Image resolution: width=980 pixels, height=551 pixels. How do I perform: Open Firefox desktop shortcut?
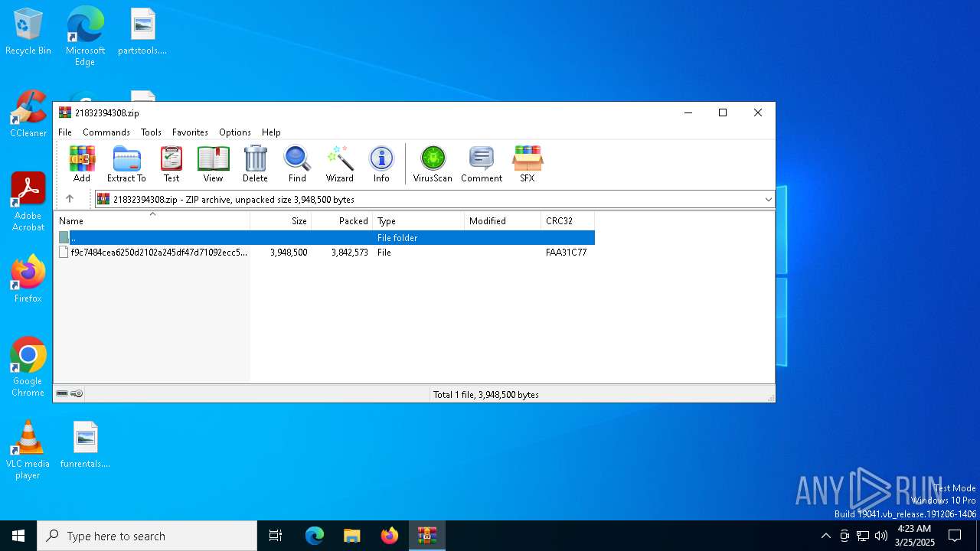(x=28, y=279)
